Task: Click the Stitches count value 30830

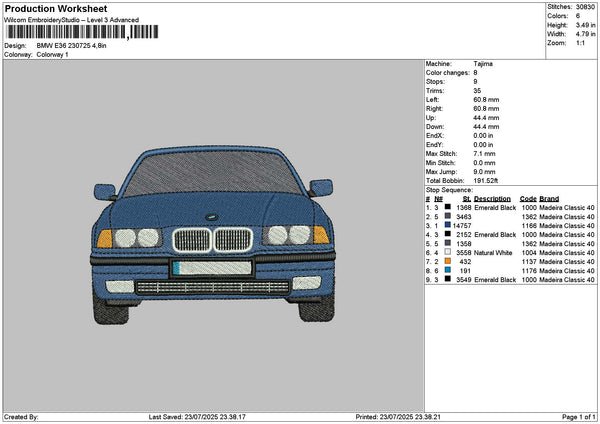Action: click(585, 7)
